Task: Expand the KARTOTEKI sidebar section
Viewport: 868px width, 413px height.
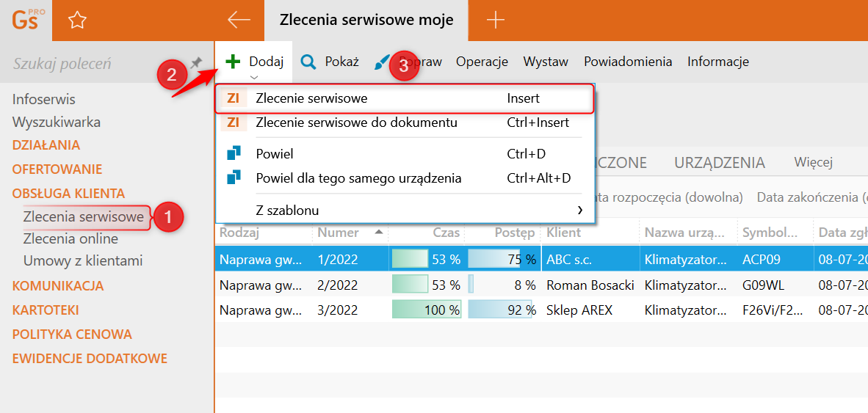Action: (x=46, y=310)
